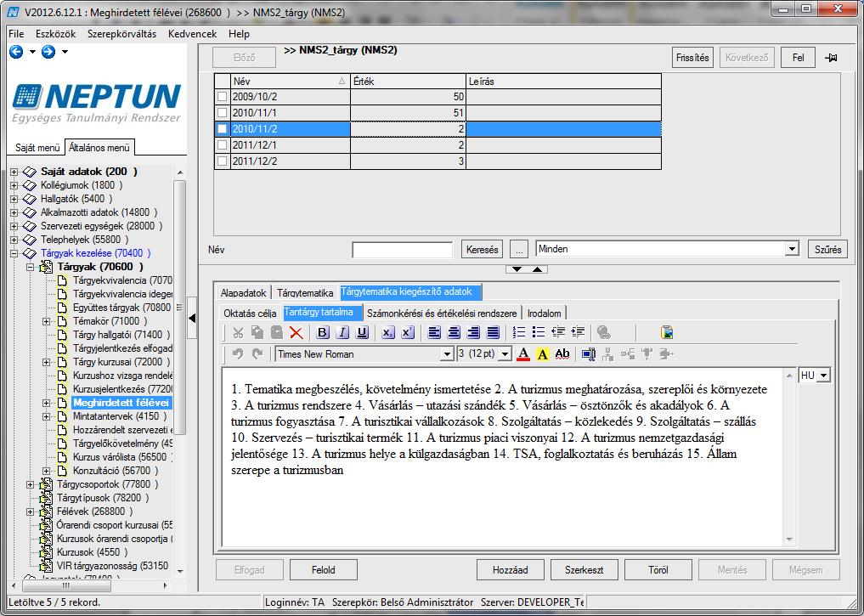864x616 pixels.
Task: Check the 2009/10/2 row checkbox
Action: 222,96
